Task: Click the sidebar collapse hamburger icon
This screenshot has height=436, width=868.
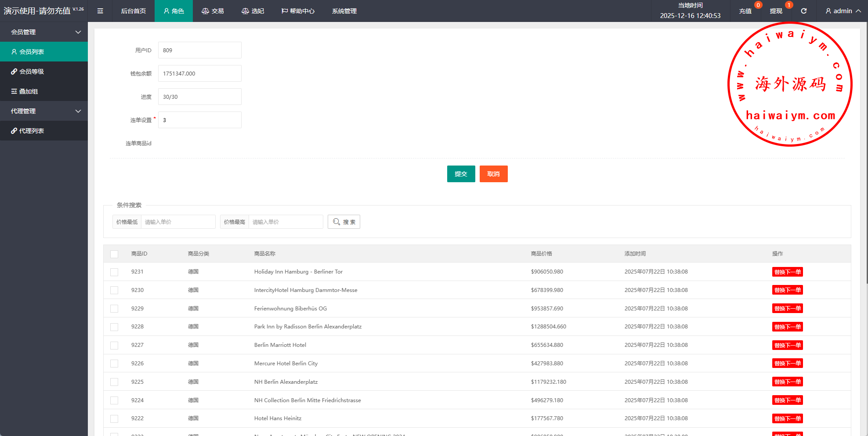Action: point(100,11)
